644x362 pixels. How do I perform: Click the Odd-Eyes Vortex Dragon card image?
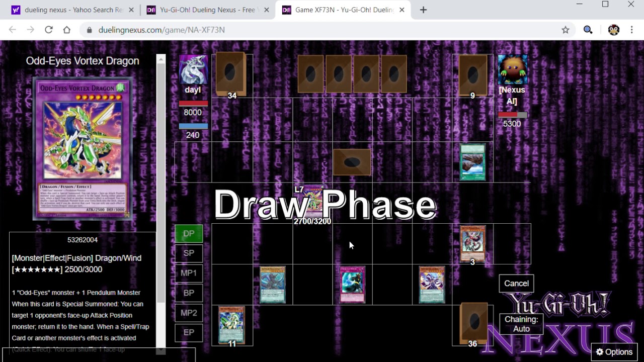(x=83, y=149)
